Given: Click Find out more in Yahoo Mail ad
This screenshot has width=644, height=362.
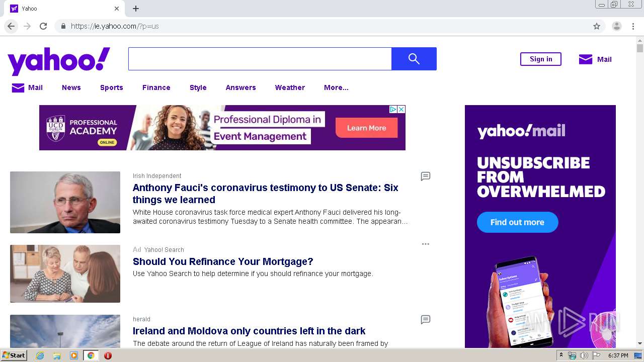Looking at the screenshot, I should click(517, 222).
